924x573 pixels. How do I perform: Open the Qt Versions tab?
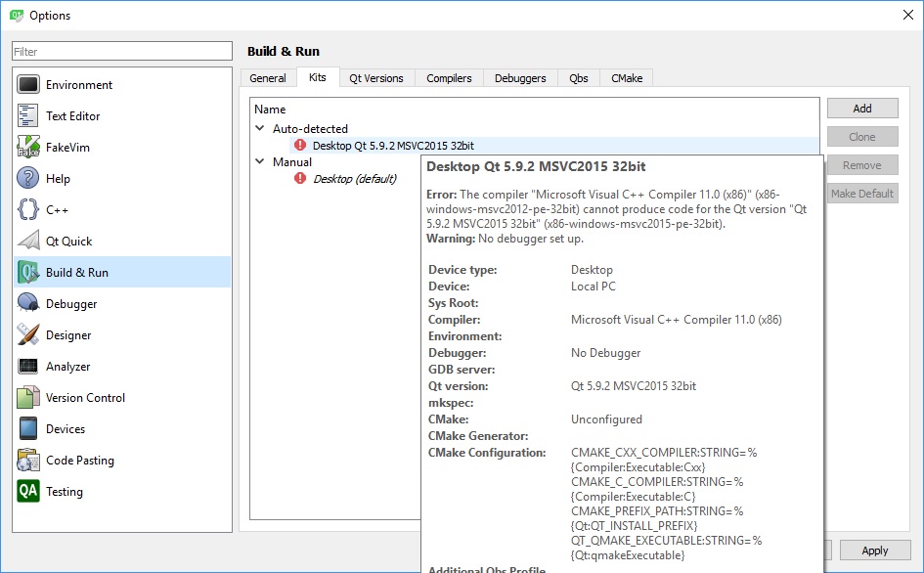(x=376, y=78)
